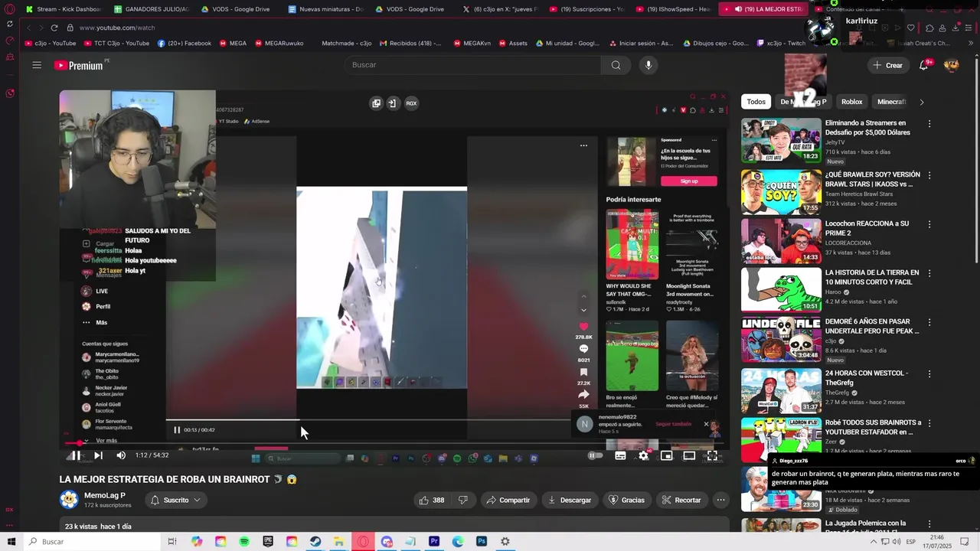The height and width of the screenshot is (551, 980).
Task: Click the search magnifier button
Action: (616, 65)
